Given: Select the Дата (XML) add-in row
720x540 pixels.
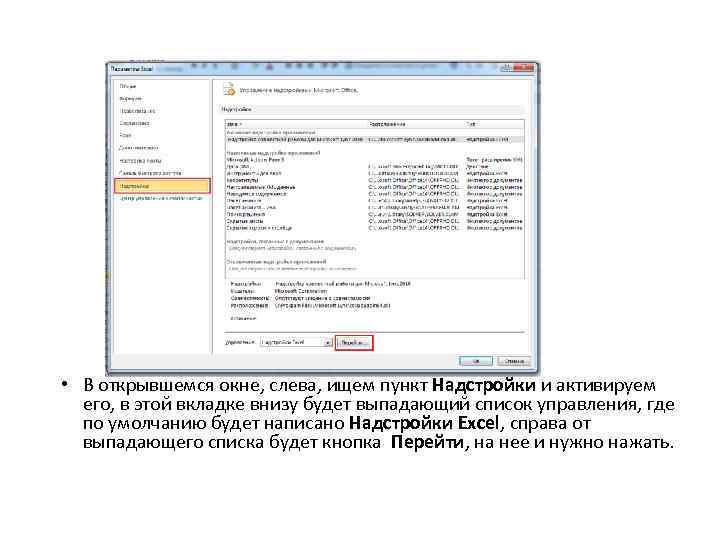Looking at the screenshot, I should pos(375,167).
